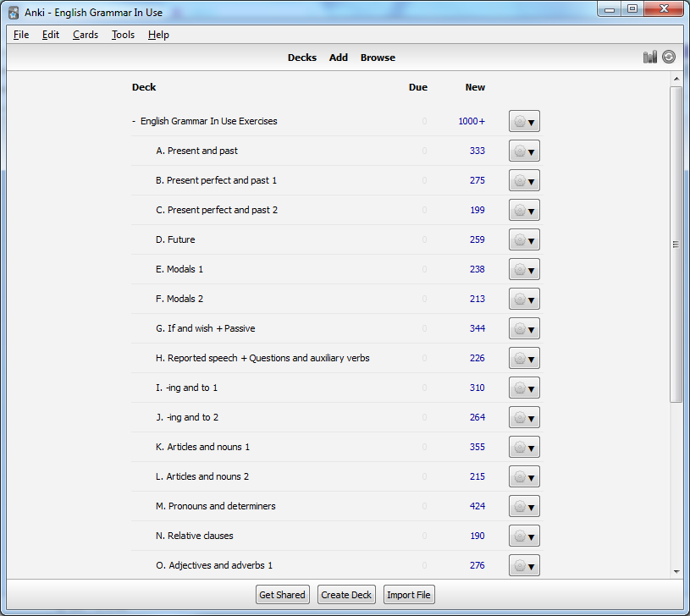Select the C. Present perfect and past 2 deck
Viewport: 690px width, 616px height.
(x=217, y=210)
